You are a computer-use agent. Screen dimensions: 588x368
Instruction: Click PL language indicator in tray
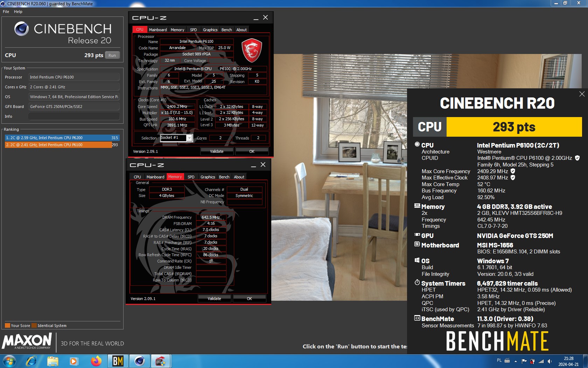coord(499,360)
